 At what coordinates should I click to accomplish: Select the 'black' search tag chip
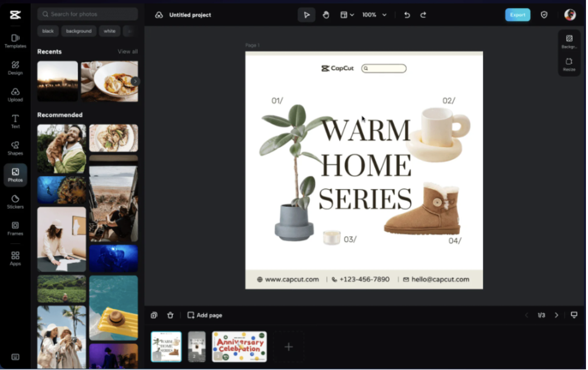tap(48, 31)
